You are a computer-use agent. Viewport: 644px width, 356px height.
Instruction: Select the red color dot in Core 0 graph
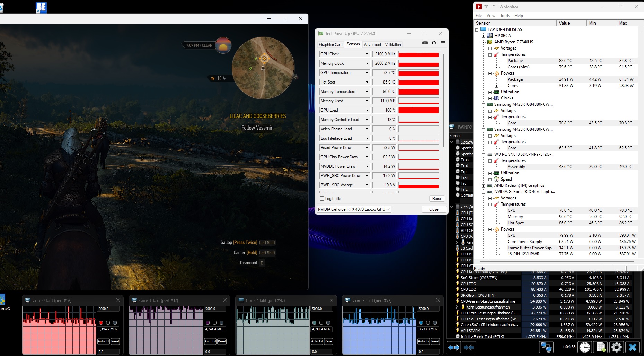point(101,323)
